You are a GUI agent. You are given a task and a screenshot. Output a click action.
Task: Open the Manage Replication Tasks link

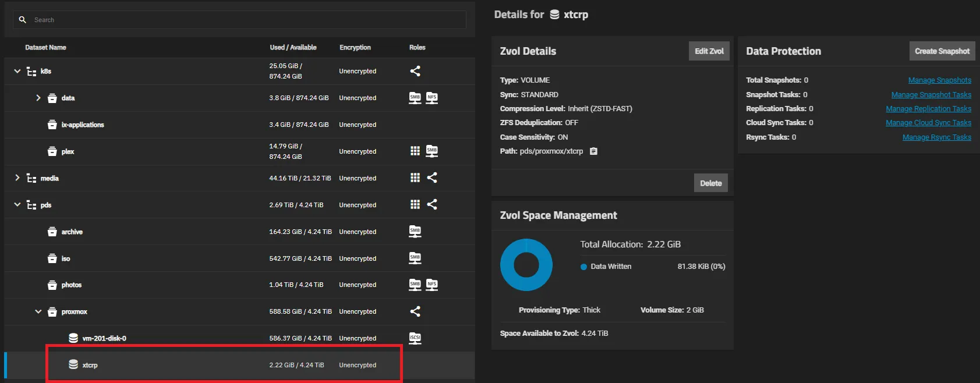tap(929, 109)
